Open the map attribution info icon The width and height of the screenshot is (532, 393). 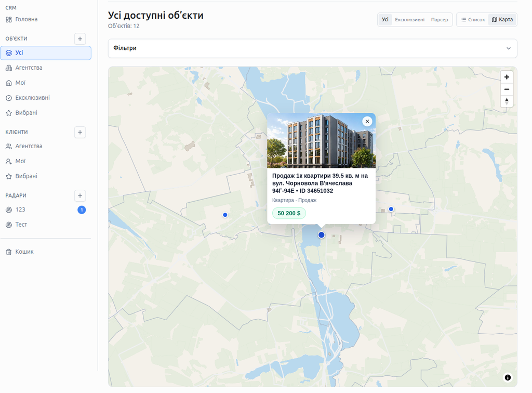click(x=508, y=377)
